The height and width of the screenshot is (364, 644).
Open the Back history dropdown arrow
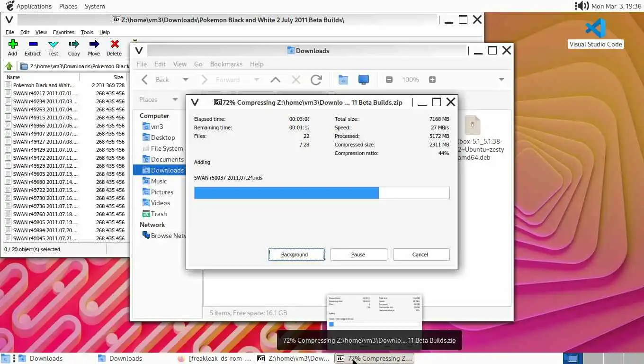point(186,80)
